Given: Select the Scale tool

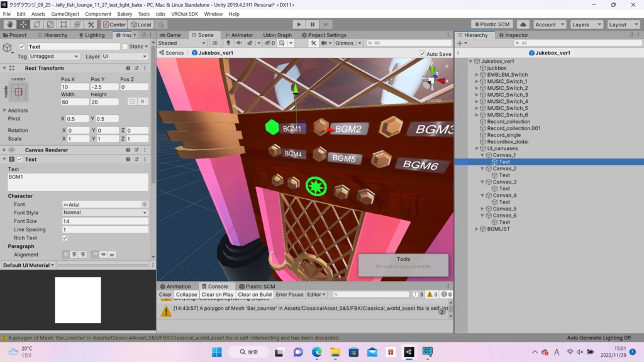Looking at the screenshot, I should click(50, 25).
